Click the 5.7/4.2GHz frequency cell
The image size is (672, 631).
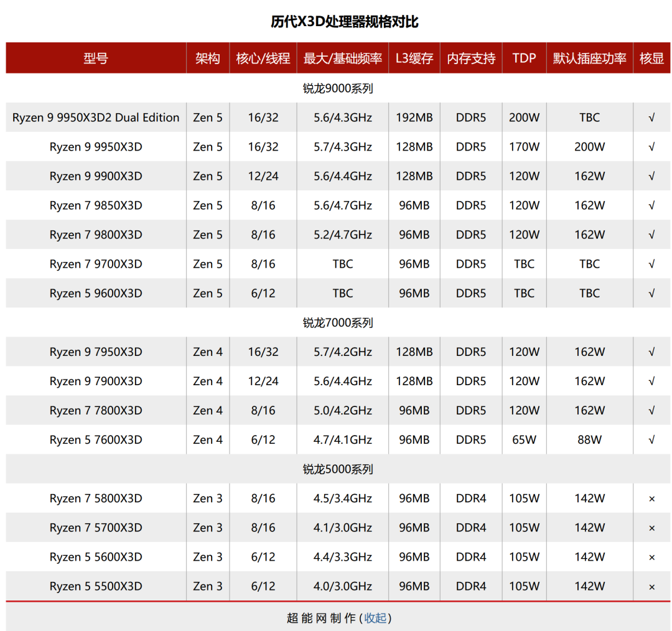[x=343, y=352]
